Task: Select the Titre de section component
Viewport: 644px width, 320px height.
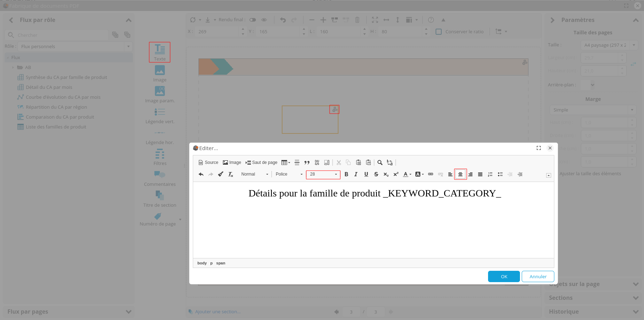Action: pyautogui.click(x=160, y=199)
